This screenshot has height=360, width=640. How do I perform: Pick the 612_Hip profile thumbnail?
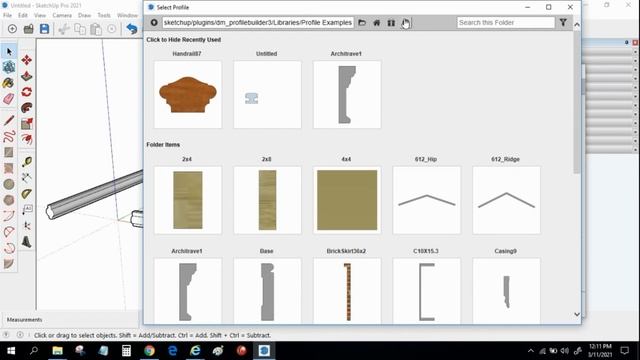click(427, 200)
